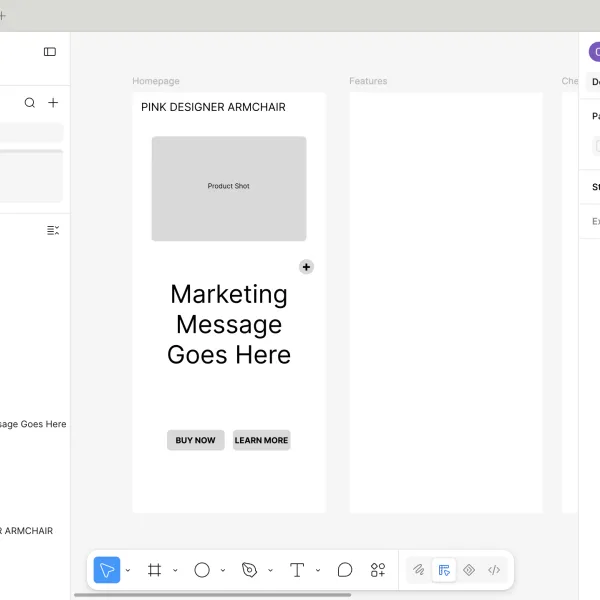
Task: Add a new page with plus icon
Action: pyautogui.click(x=53, y=103)
